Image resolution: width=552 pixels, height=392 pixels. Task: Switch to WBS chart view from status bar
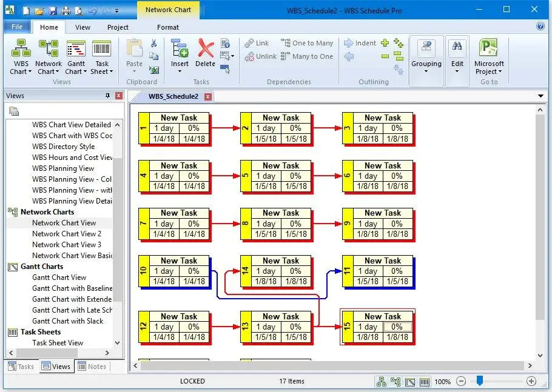click(x=382, y=382)
